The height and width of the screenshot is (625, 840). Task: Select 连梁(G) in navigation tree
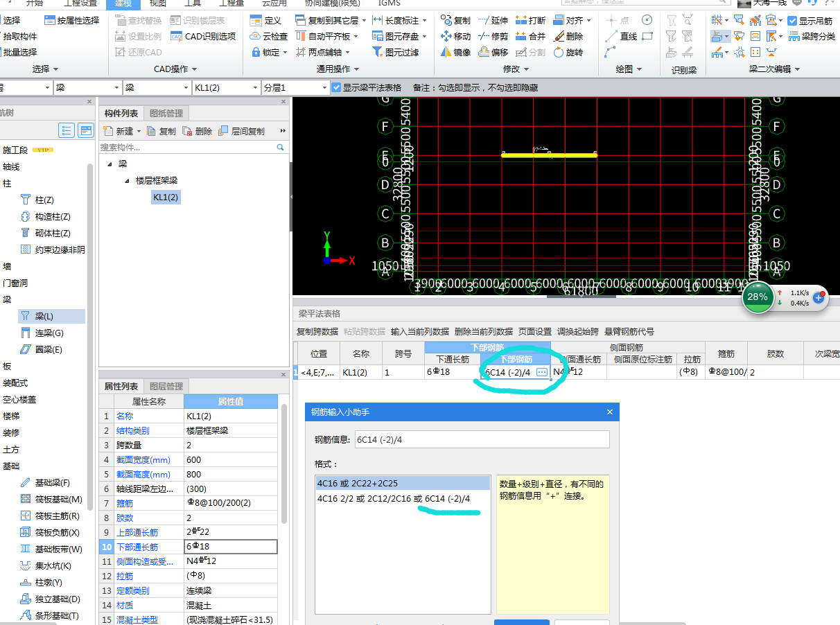[42, 333]
